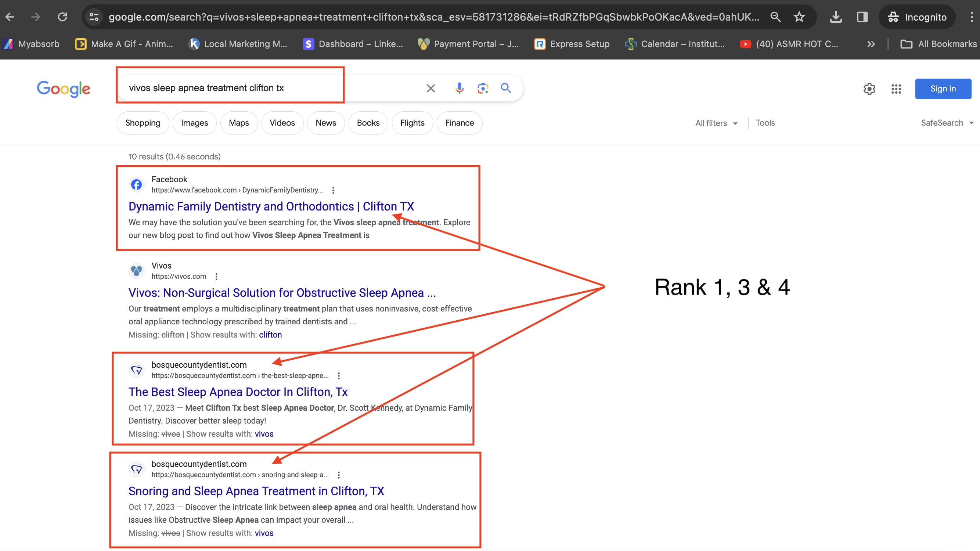This screenshot has height=551, width=980.
Task: Open site information icon in address bar
Action: (x=94, y=17)
